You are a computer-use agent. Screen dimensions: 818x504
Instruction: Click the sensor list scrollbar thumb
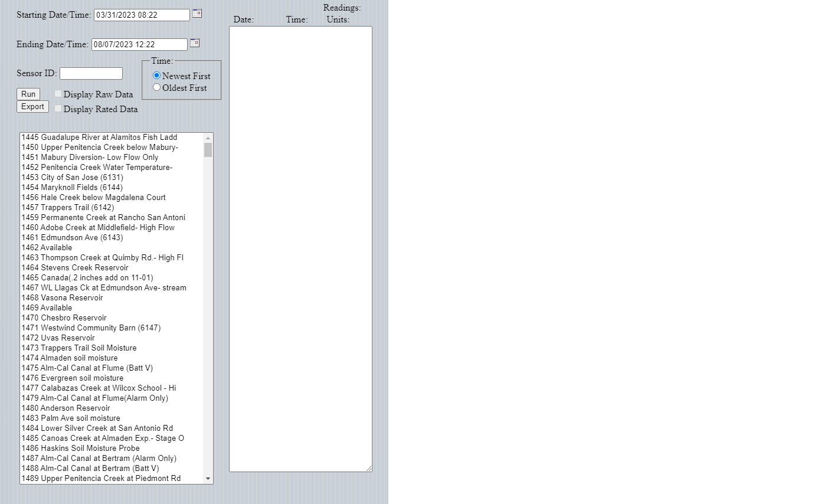[x=208, y=150]
